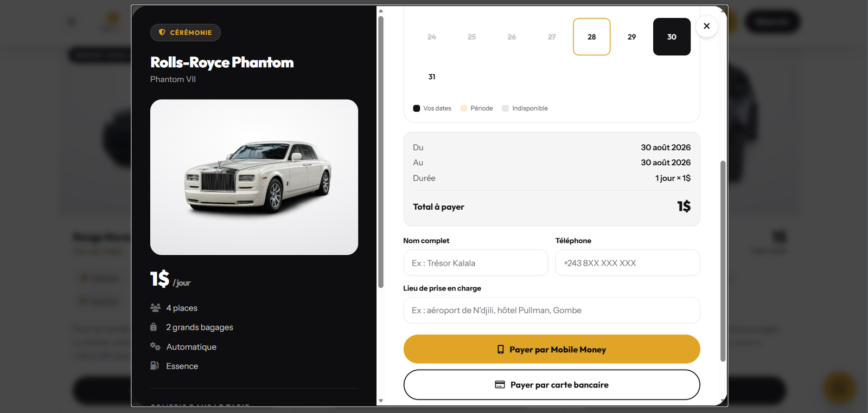
Task: Click the unavailable date 25
Action: point(471,37)
